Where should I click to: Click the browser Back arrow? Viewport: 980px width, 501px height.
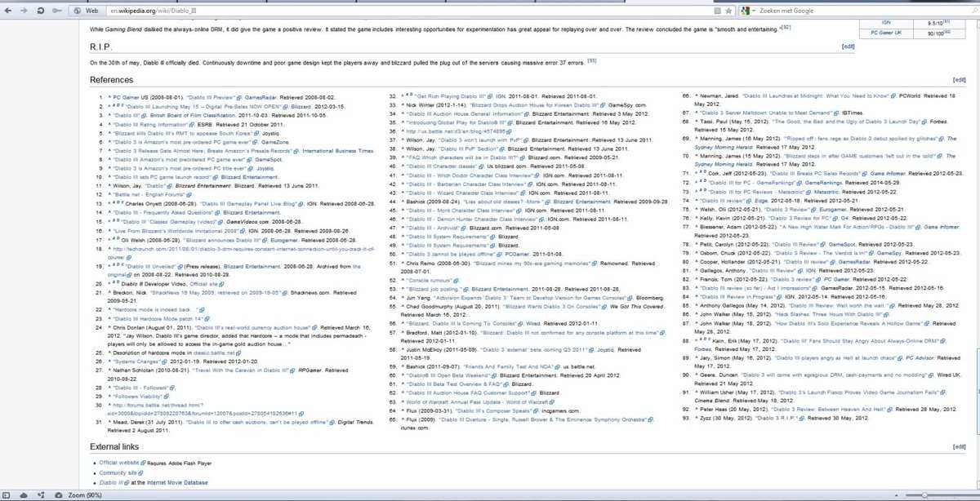tap(8, 11)
